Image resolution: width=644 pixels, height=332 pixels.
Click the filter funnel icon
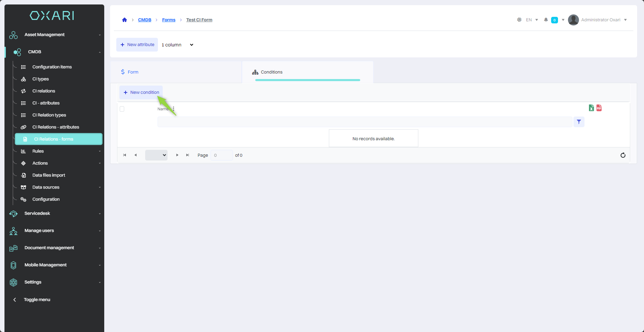coord(579,122)
